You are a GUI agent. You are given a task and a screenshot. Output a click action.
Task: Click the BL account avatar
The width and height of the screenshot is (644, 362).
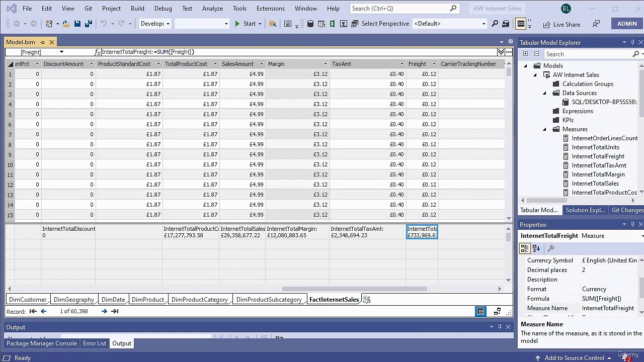point(566,9)
